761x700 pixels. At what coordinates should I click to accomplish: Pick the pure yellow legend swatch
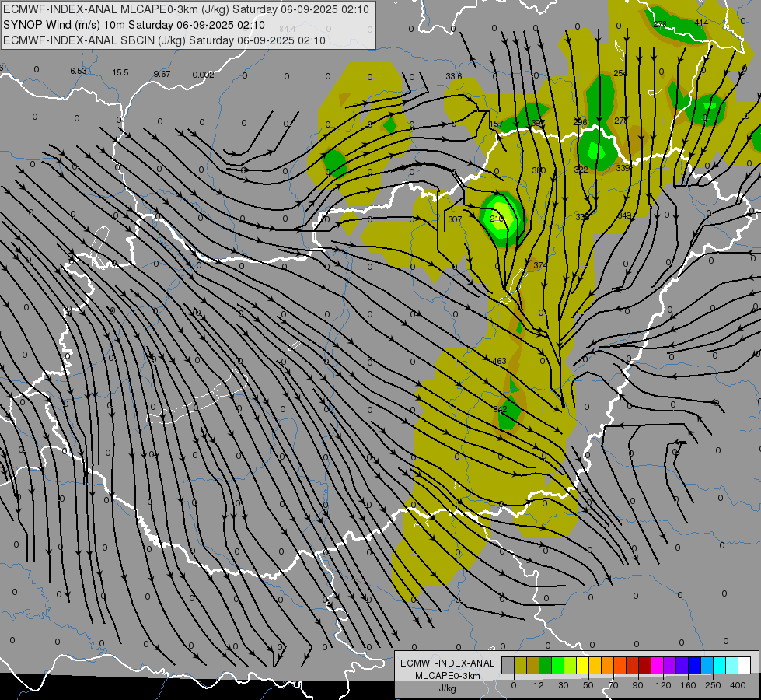(583, 665)
